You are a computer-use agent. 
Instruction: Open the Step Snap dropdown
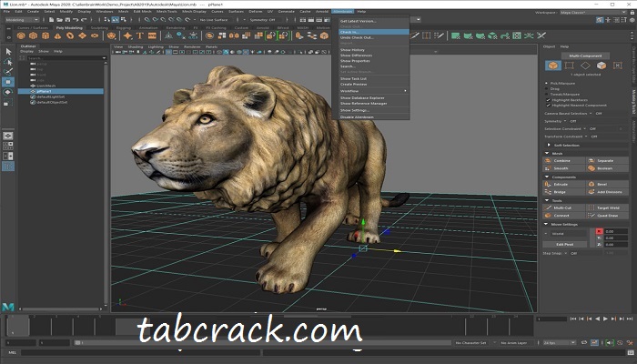[565, 253]
